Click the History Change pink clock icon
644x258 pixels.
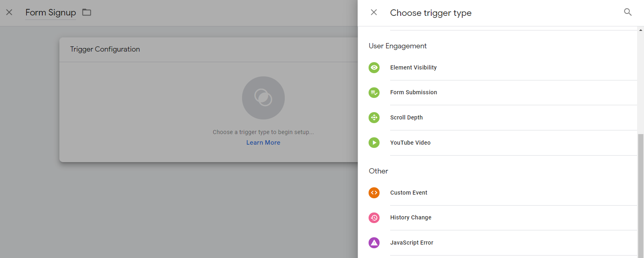[374, 218]
